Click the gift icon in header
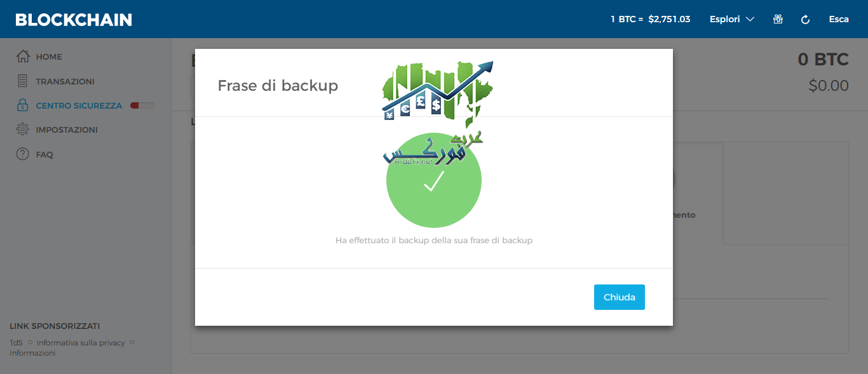The width and height of the screenshot is (868, 374). (778, 19)
